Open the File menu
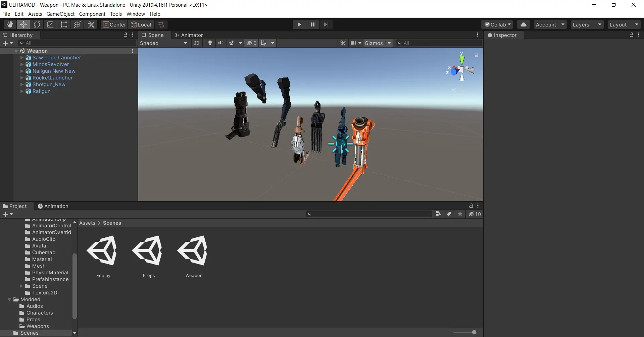The width and height of the screenshot is (644, 337). coord(6,14)
